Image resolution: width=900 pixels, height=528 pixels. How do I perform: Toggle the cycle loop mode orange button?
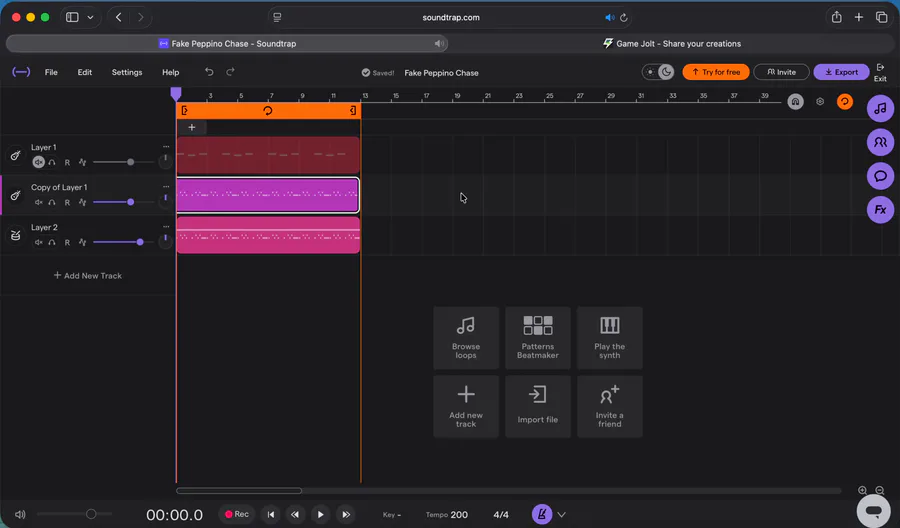tap(844, 102)
